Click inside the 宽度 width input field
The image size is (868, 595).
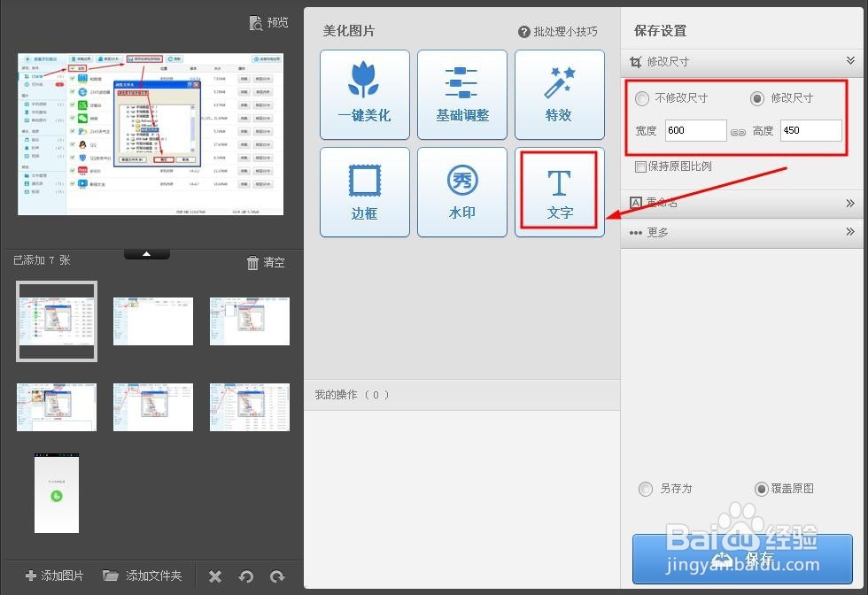(695, 129)
